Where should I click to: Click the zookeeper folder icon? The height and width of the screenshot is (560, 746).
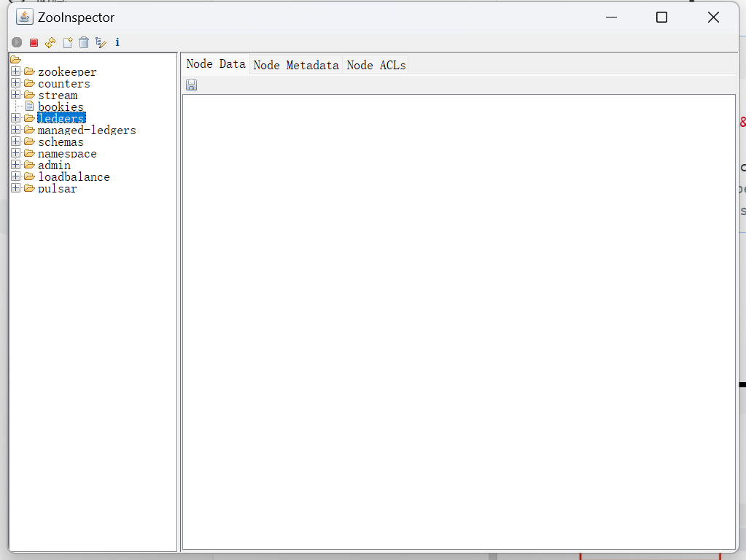[x=29, y=71]
